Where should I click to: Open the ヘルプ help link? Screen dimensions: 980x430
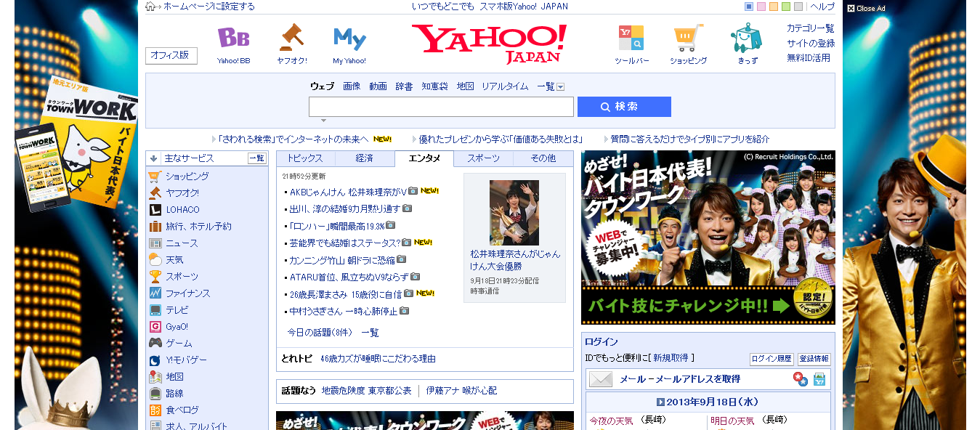[822, 7]
